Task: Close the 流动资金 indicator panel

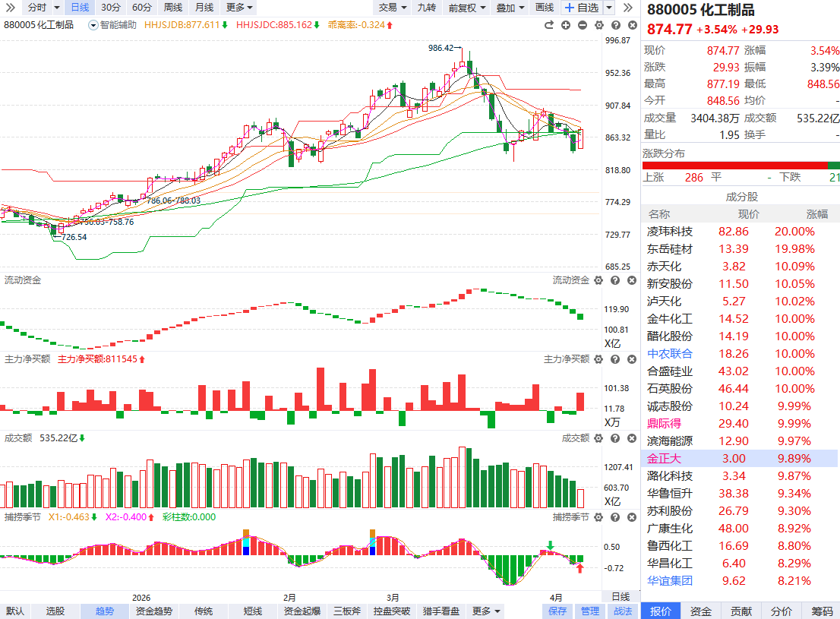Action: (632, 280)
